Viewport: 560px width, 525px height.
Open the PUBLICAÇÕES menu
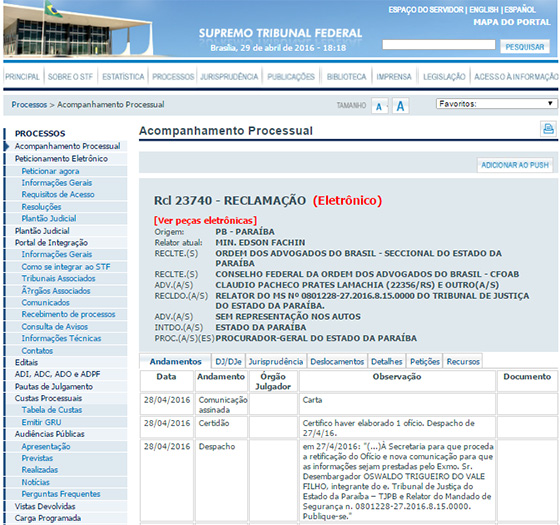point(291,77)
